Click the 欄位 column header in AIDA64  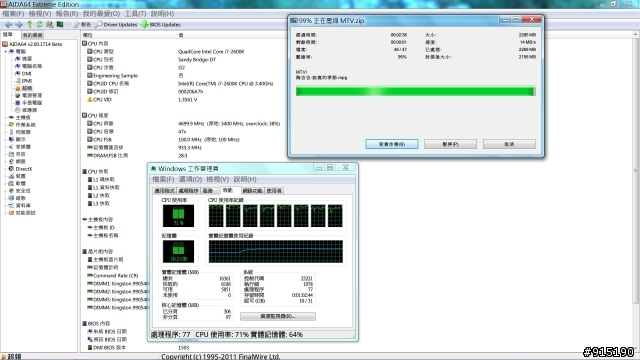point(87,35)
